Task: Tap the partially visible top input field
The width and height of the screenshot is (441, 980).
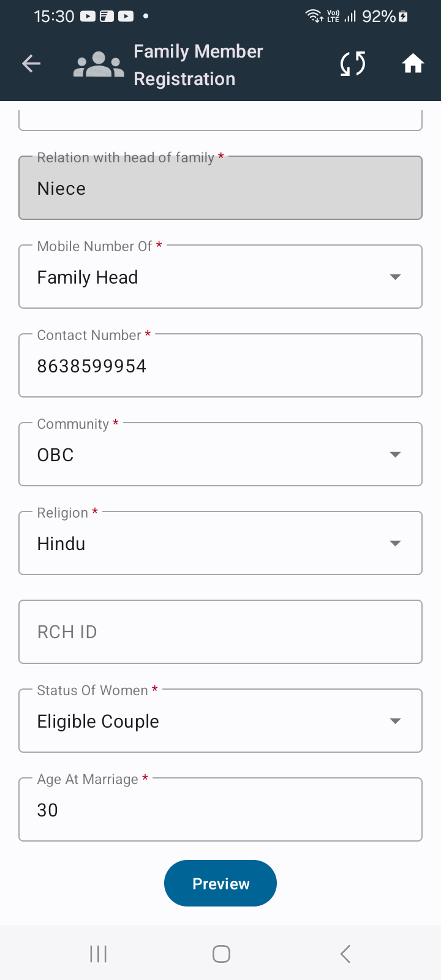Action: pos(221,119)
